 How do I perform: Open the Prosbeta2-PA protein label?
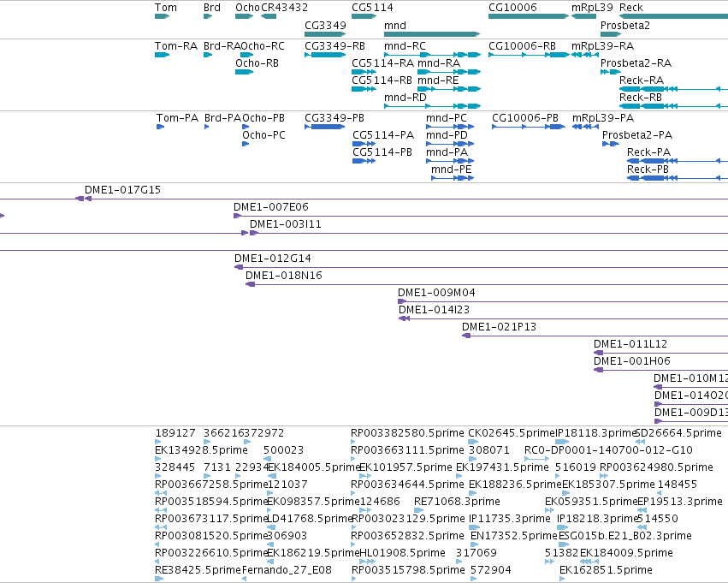[637, 135]
